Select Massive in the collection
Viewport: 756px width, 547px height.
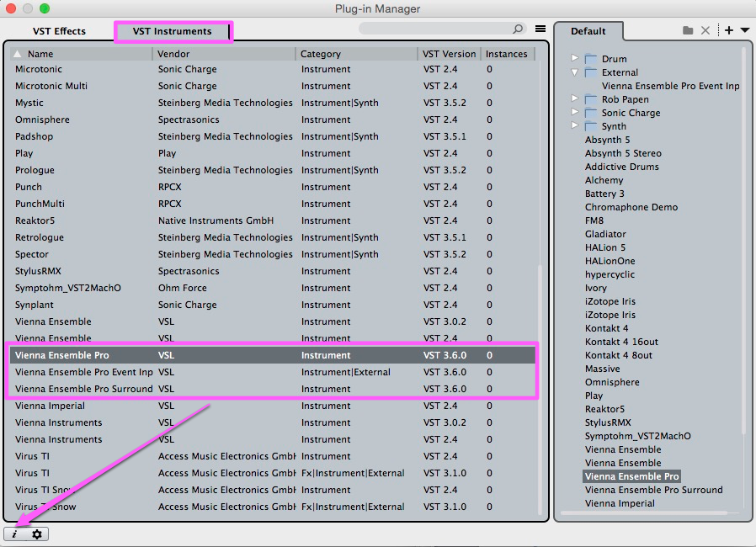coord(602,369)
